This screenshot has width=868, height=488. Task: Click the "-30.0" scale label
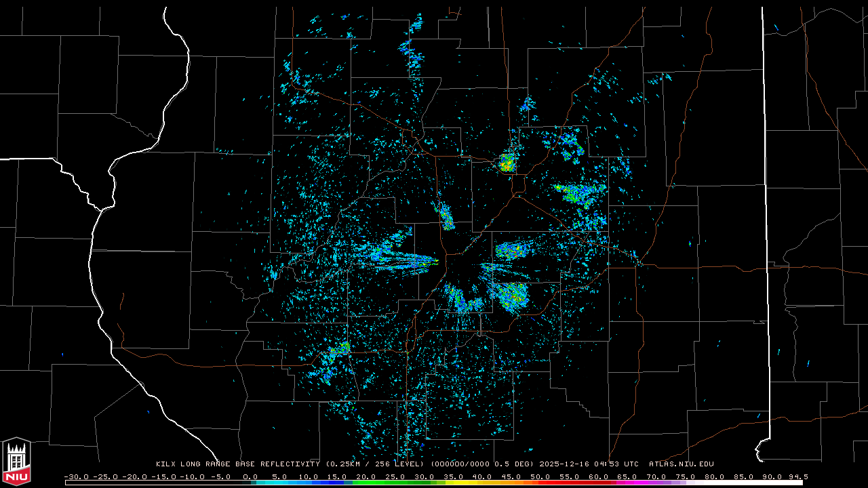click(76, 476)
